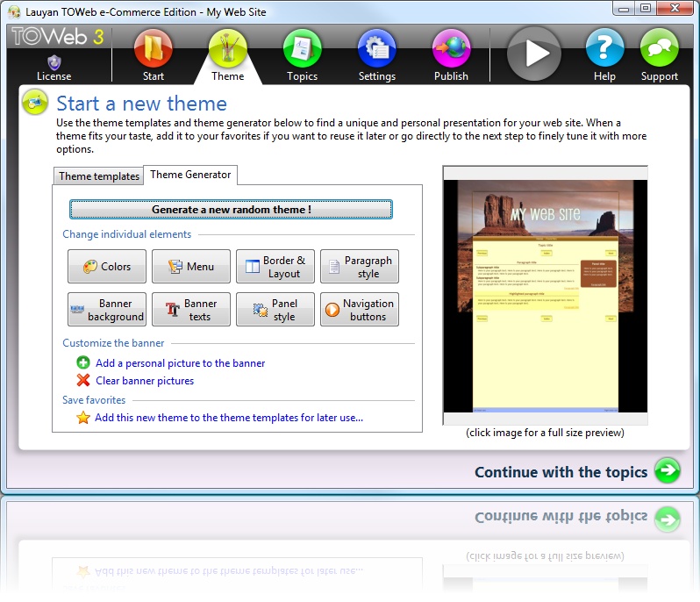Screen dimensions: 700x602
Task: Click the Publish globe icon
Action: pyautogui.click(x=452, y=48)
